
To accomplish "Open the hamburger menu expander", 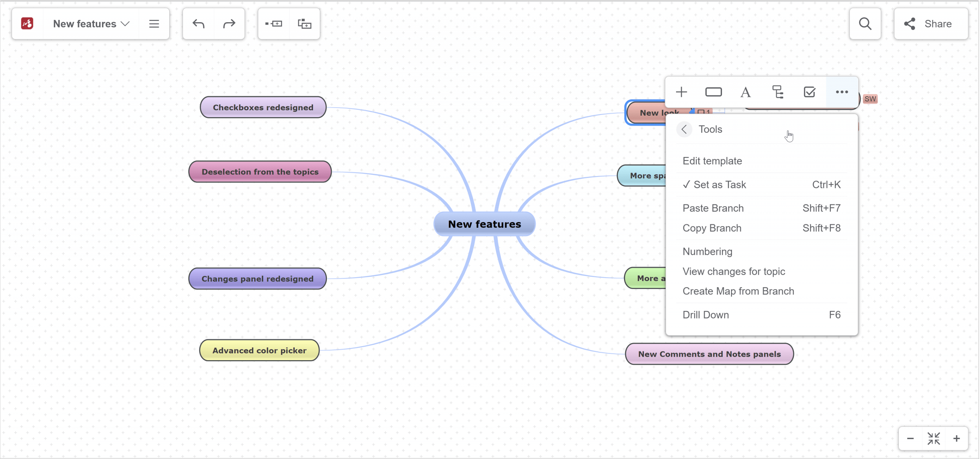I will tap(154, 24).
